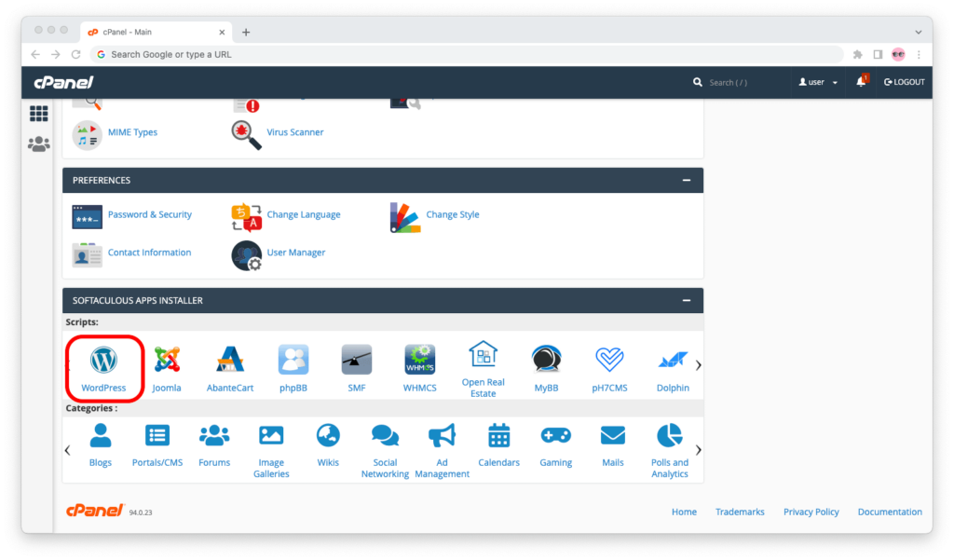Open the Dolphin script
The image size is (954, 560).
point(673,368)
